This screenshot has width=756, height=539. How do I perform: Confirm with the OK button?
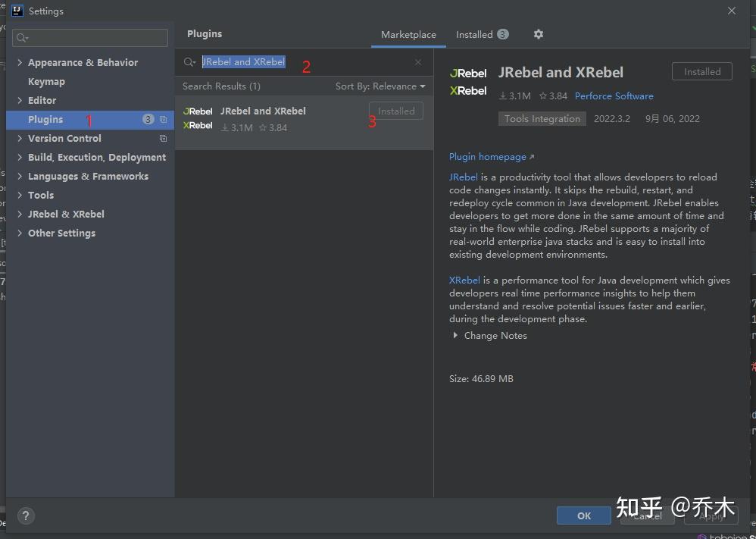point(584,515)
